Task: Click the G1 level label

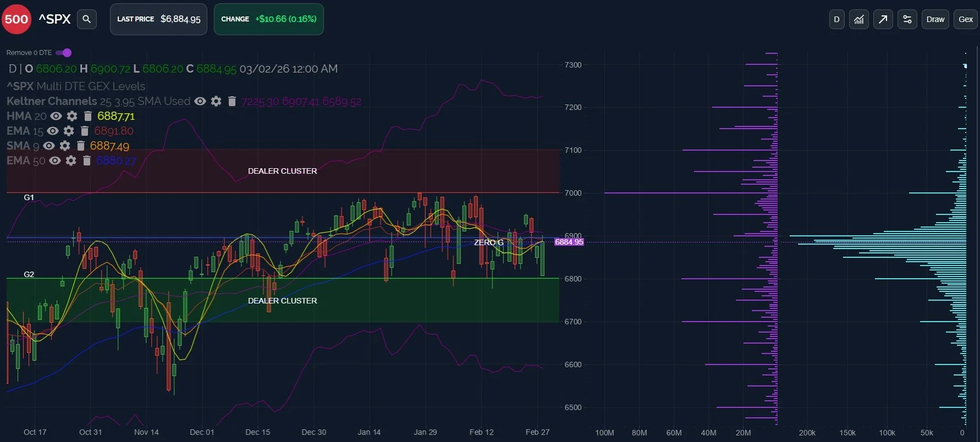Action: pos(29,197)
